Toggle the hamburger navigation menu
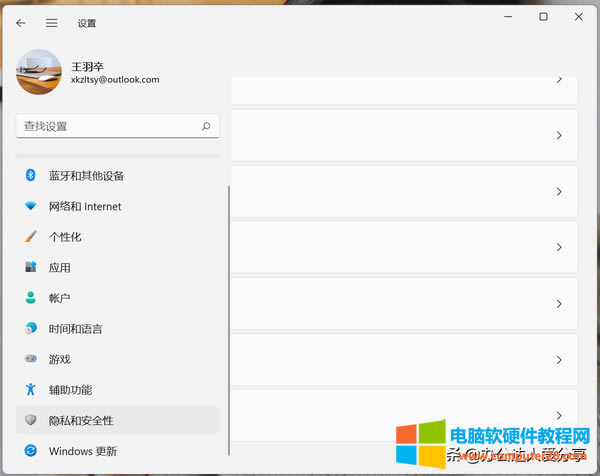600x476 pixels. point(51,22)
